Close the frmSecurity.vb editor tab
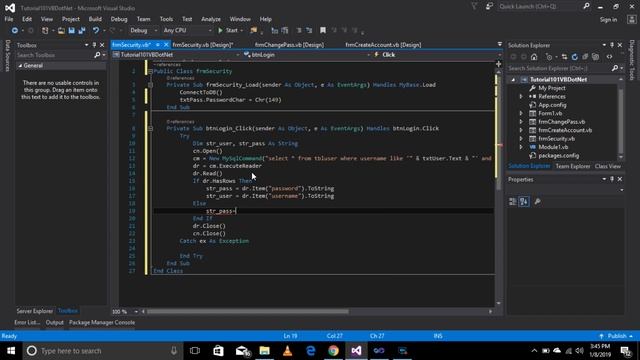Screen dimensions: 640x360 coord(166,45)
